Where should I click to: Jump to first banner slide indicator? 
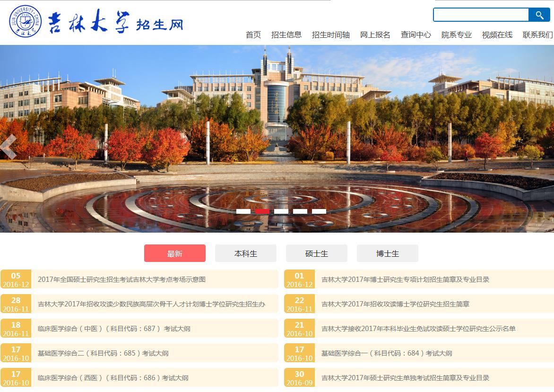coord(243,211)
